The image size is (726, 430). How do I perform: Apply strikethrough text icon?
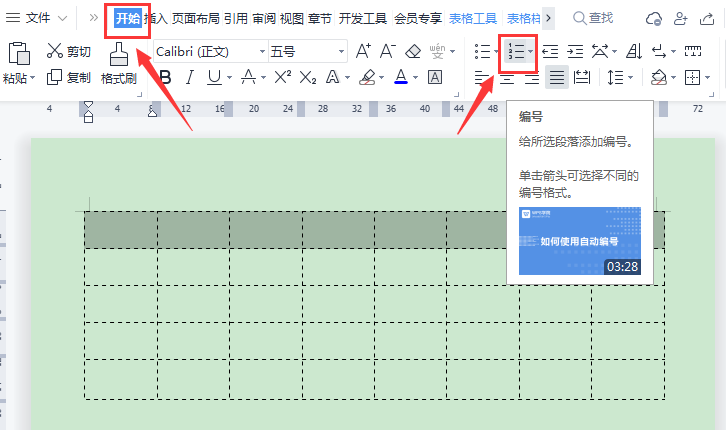[x=249, y=77]
